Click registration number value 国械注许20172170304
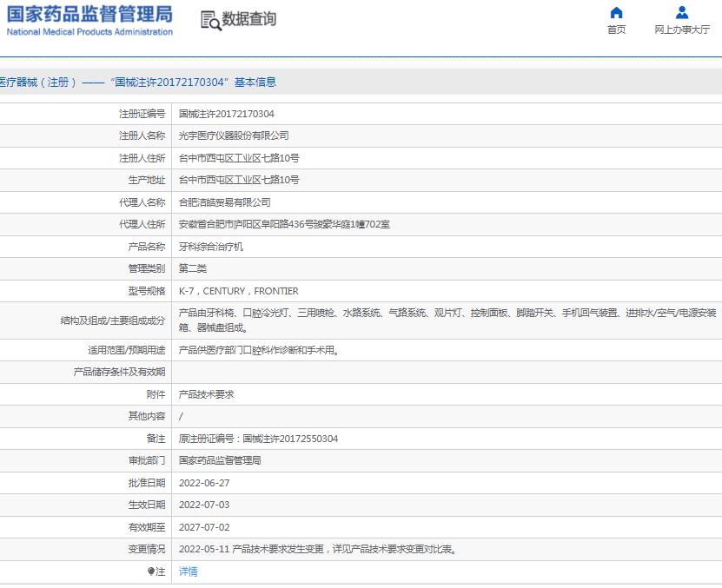The height and width of the screenshot is (588, 722). [x=226, y=114]
